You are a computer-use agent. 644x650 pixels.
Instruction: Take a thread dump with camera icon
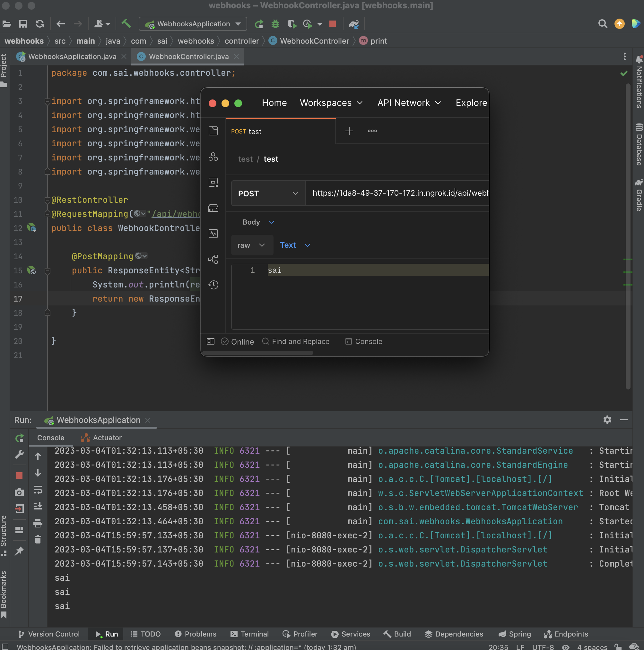coord(19,492)
